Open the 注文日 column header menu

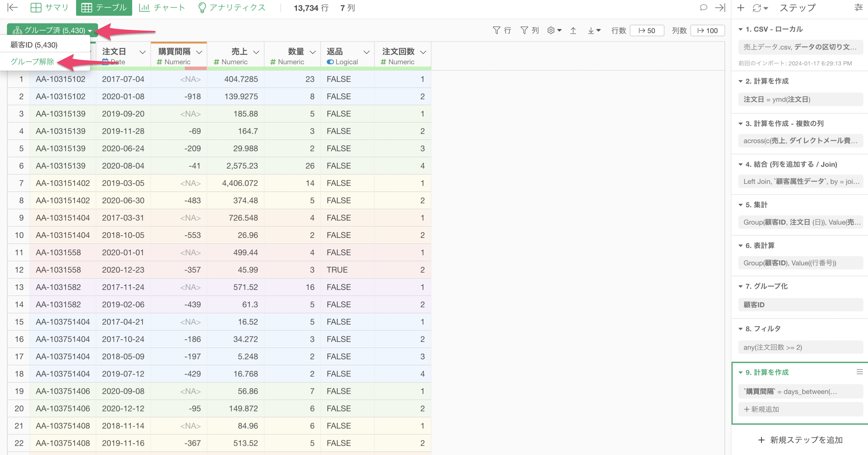point(143,52)
